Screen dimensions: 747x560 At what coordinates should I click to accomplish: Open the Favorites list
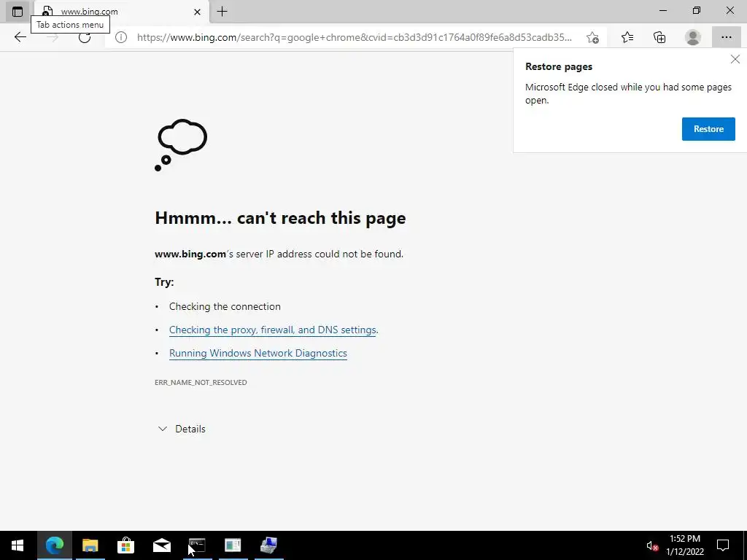click(x=627, y=37)
